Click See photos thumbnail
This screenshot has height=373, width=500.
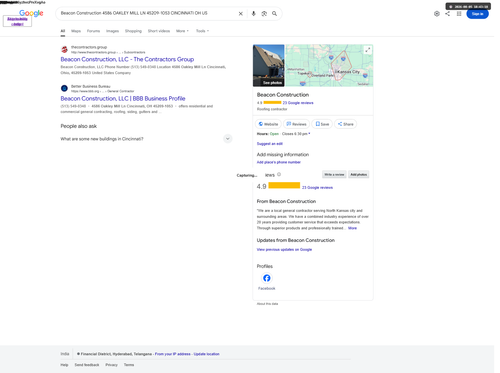(x=269, y=65)
